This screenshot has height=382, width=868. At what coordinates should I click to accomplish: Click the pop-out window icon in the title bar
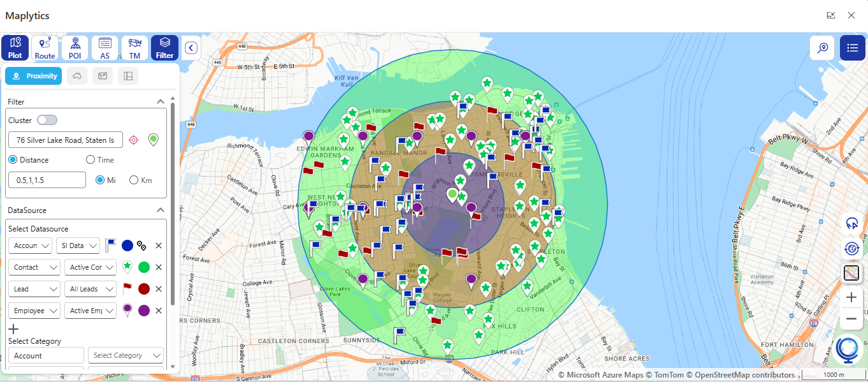[x=831, y=15]
